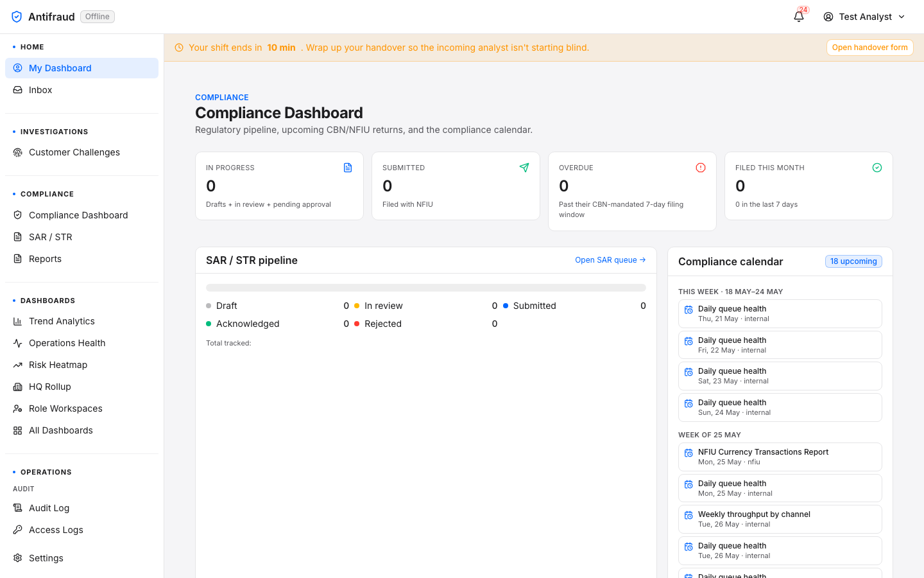Click the In Progress document icon

coord(348,168)
